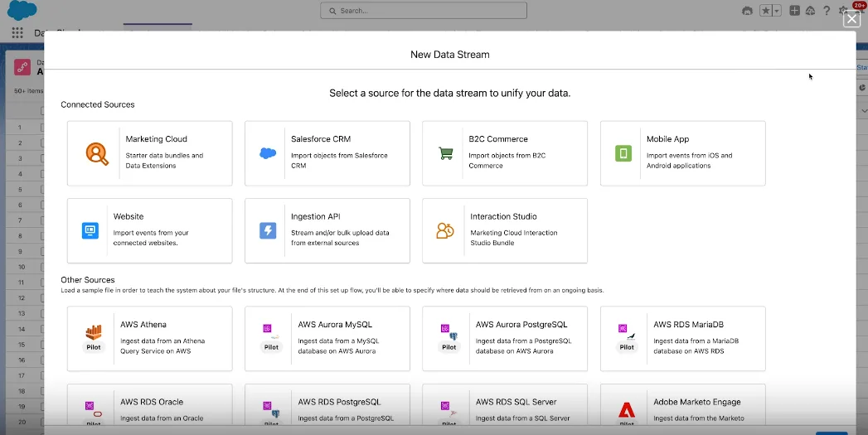Click row number 1 in background list
This screenshot has height=435, width=868.
(x=20, y=128)
